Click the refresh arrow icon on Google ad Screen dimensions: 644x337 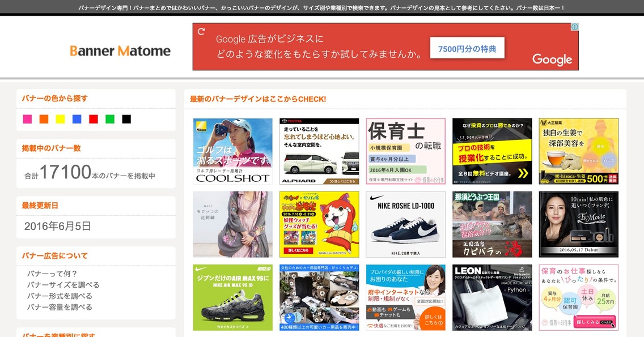[x=201, y=32]
